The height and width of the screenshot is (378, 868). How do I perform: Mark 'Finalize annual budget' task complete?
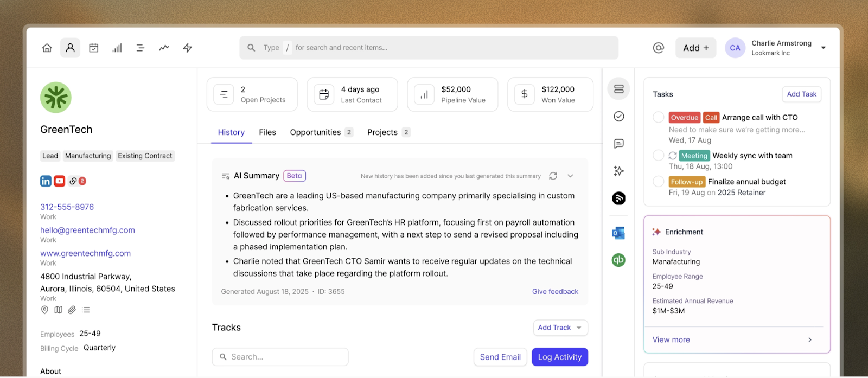coord(659,181)
